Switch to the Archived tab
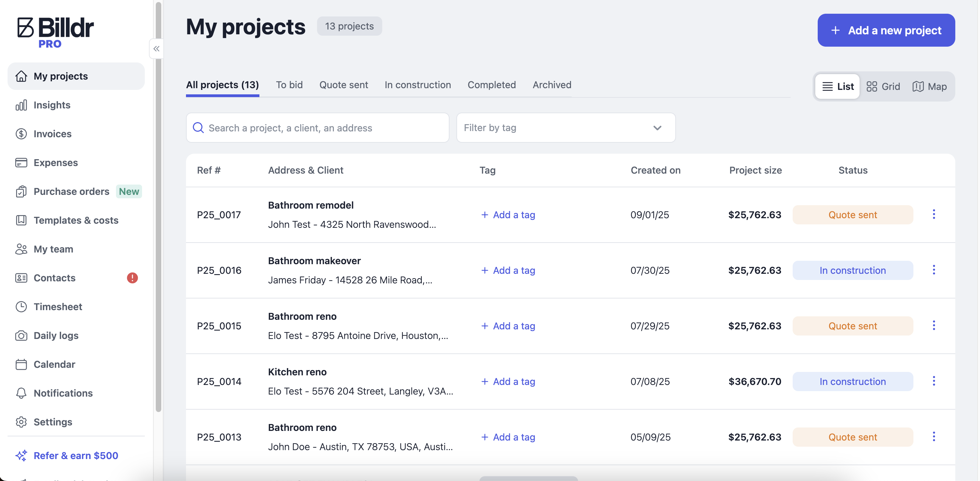980x481 pixels. (x=552, y=85)
